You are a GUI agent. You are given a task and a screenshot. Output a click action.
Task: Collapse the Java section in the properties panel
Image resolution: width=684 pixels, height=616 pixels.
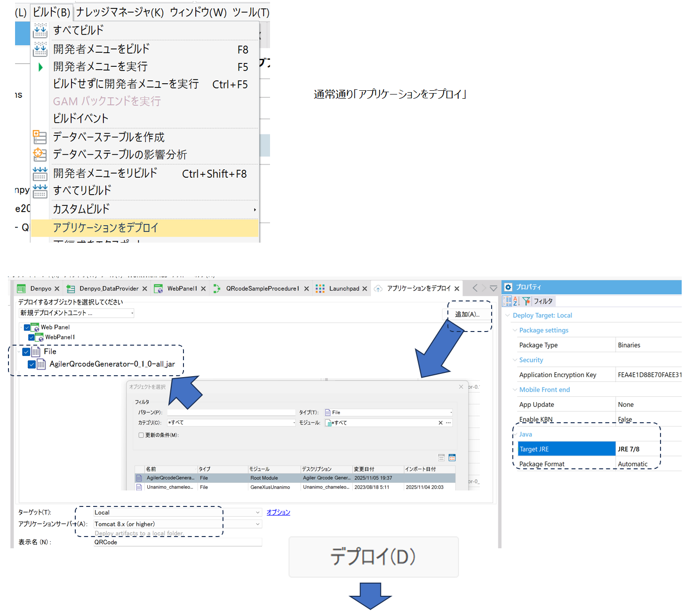[514, 434]
